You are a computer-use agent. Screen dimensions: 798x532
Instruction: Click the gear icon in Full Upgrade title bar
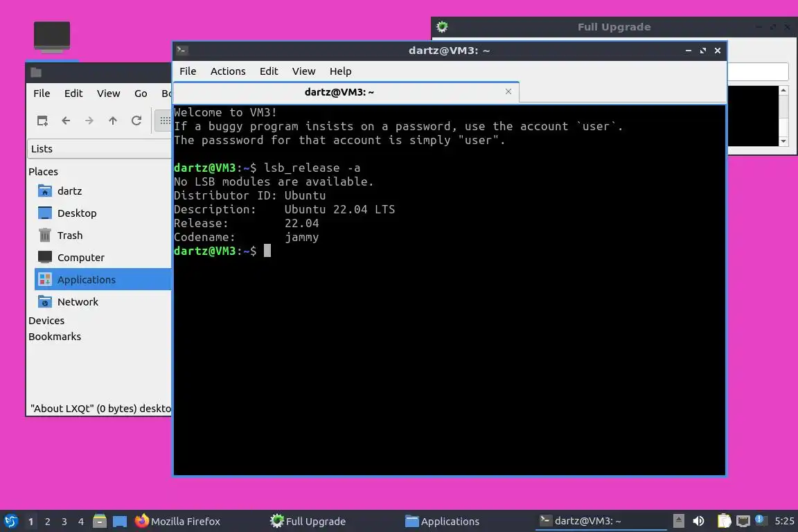click(x=442, y=27)
